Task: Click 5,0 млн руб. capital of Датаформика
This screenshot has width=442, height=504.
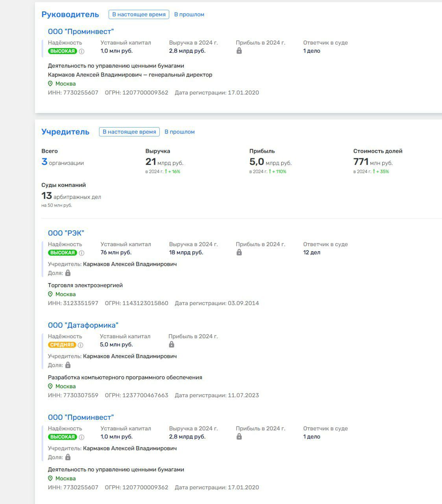Action: pyautogui.click(x=116, y=345)
